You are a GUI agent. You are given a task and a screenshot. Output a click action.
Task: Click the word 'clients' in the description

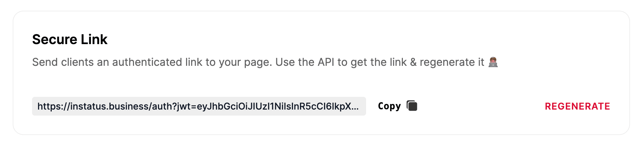77,62
